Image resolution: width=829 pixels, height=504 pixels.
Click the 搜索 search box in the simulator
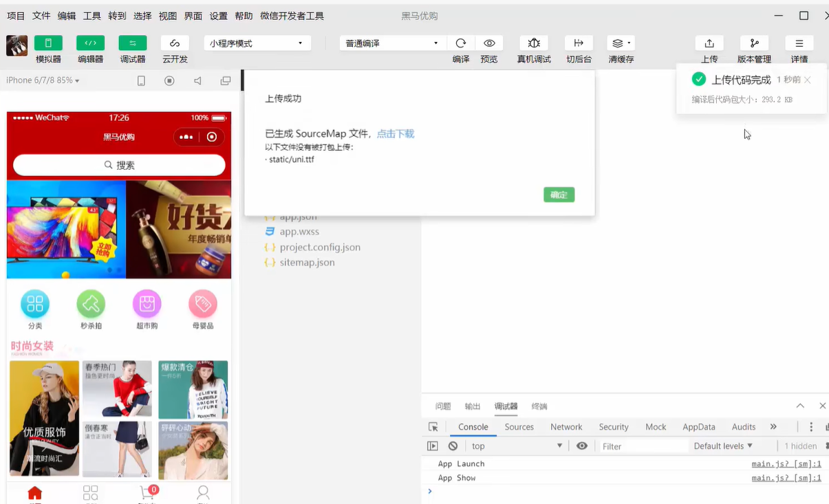point(119,165)
